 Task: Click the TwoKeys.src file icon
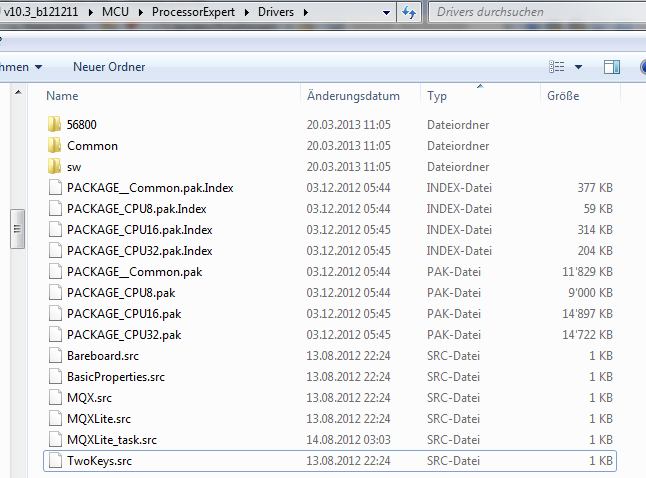(x=55, y=461)
